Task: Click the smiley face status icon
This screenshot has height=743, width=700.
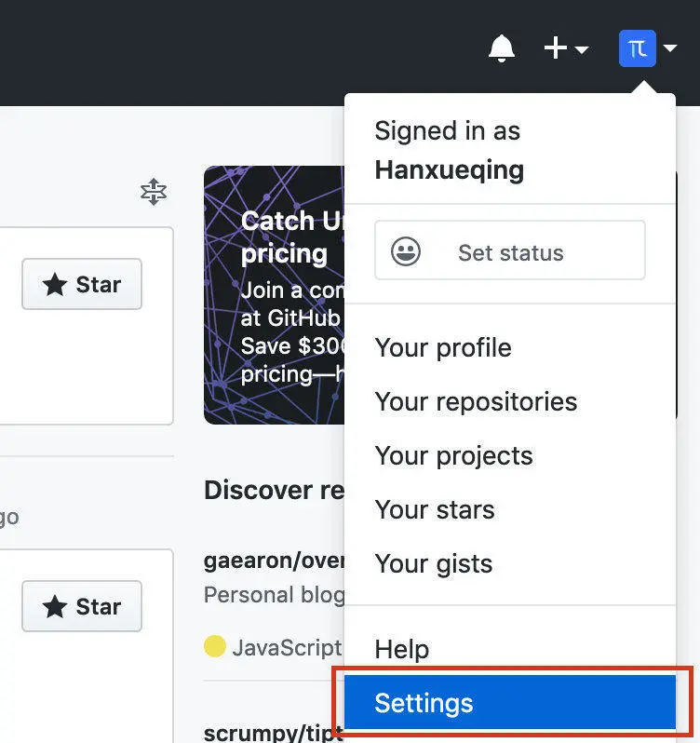Action: [406, 251]
